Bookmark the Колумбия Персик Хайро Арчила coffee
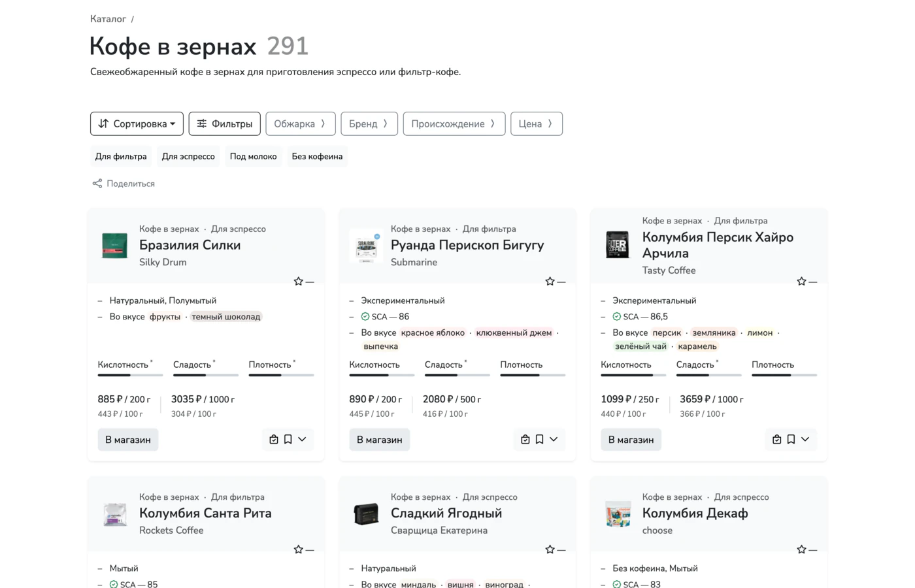This screenshot has width=915, height=588. pyautogui.click(x=791, y=440)
